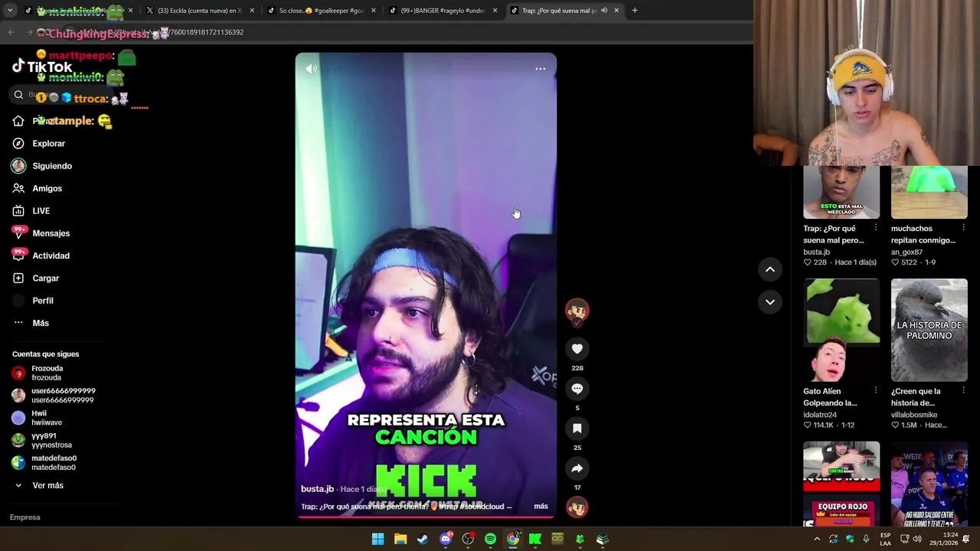Mute audio on Trap browser tab

tap(604, 11)
